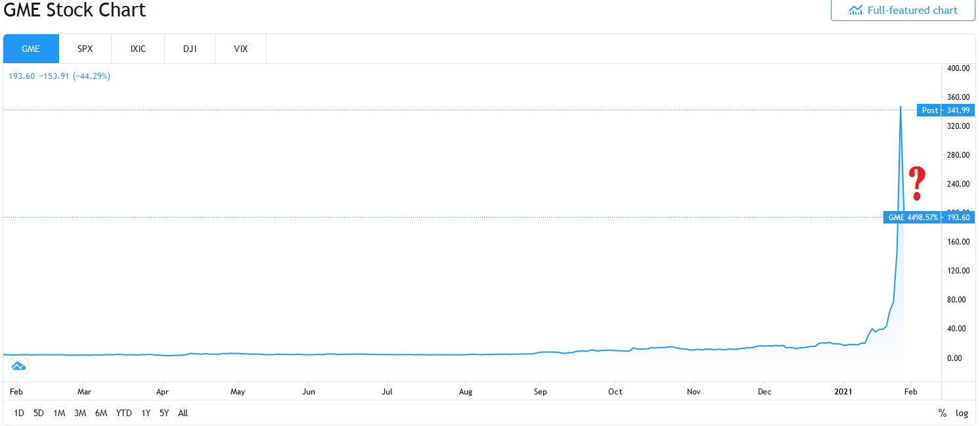Image resolution: width=980 pixels, height=426 pixels.
Task: Click the Apr label on time axis
Action: (162, 392)
